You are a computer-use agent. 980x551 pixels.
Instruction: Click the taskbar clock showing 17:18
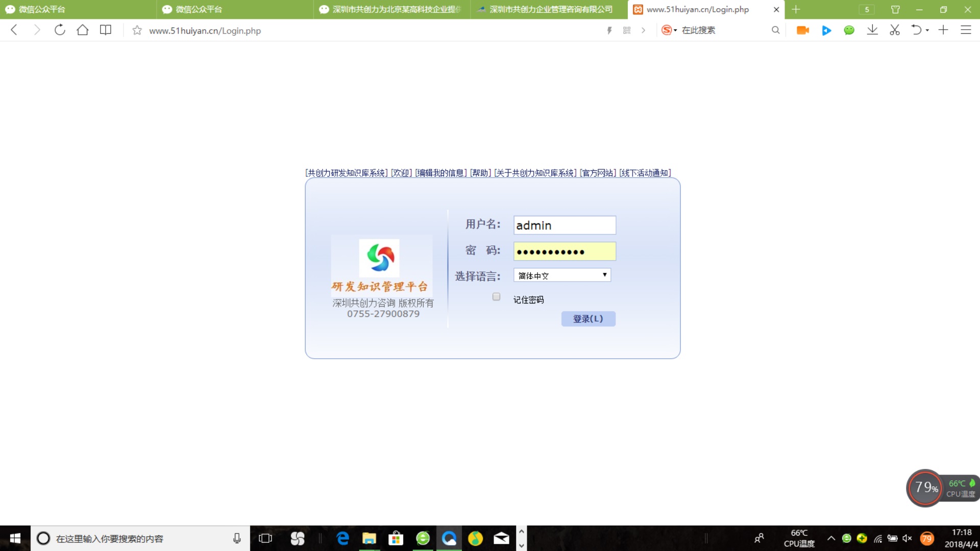click(961, 538)
